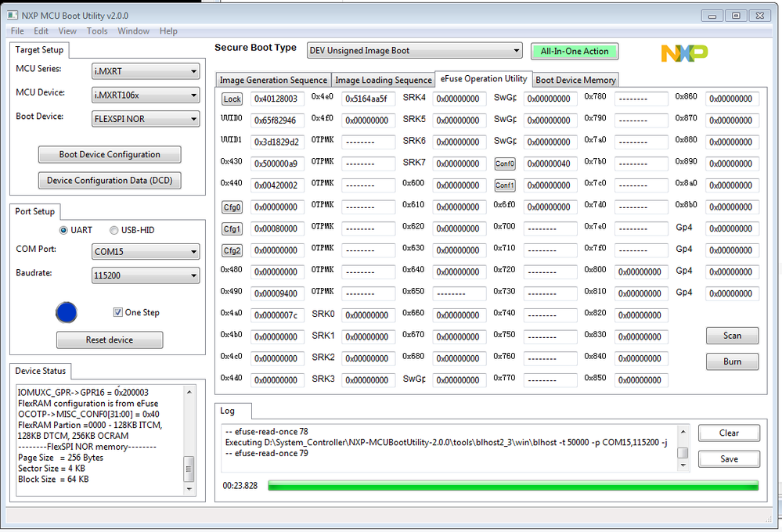Open the File menu
Viewport: 782px width, 532px height.
[x=17, y=31]
